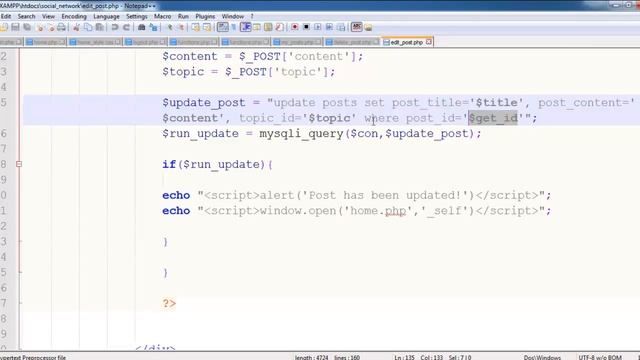Switch to the my_posts.php tab

[x=297, y=42]
